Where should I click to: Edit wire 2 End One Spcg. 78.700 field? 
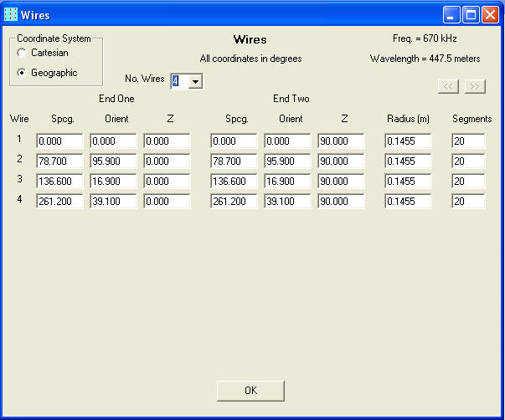(x=59, y=161)
